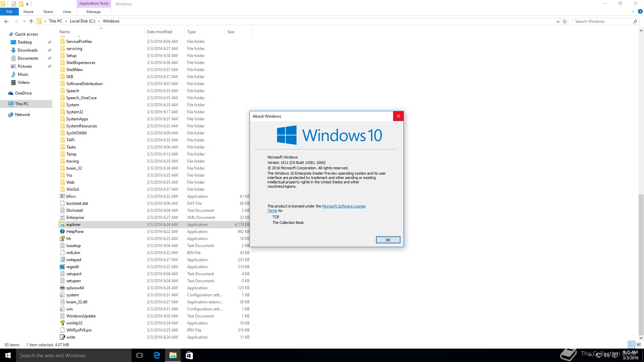Click the Music icon in sidebar

click(13, 74)
